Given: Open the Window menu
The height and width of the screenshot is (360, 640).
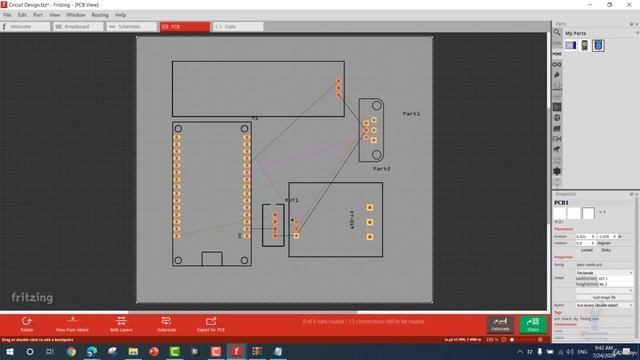Looking at the screenshot, I should click(x=76, y=15).
